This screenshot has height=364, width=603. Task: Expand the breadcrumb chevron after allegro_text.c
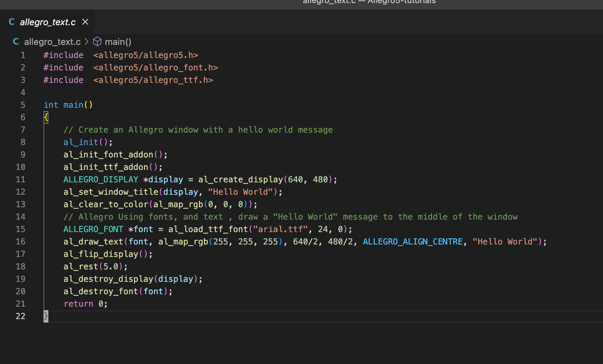coord(86,41)
